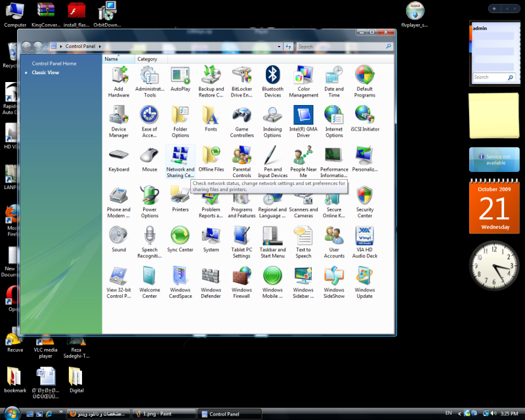525x420 pixels.
Task: Expand Quick Launch overflow chevron
Action: point(60,411)
